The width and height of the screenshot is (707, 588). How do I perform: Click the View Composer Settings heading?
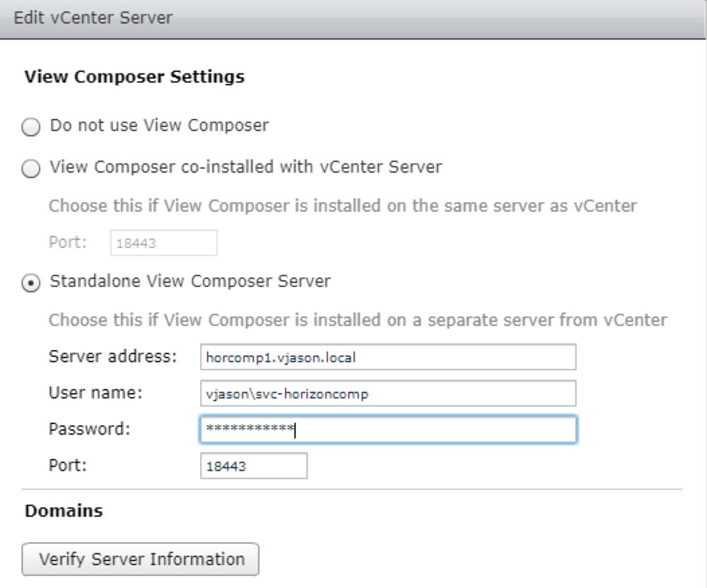tap(134, 77)
